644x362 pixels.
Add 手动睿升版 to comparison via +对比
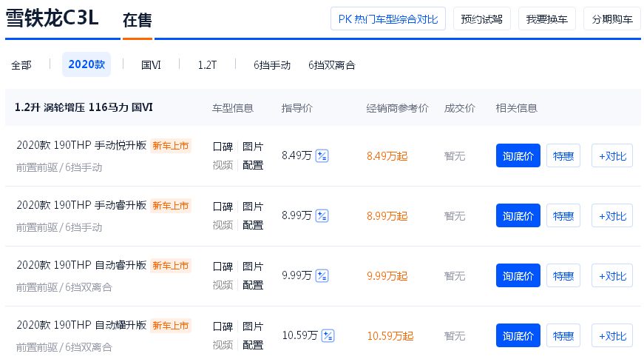(612, 216)
